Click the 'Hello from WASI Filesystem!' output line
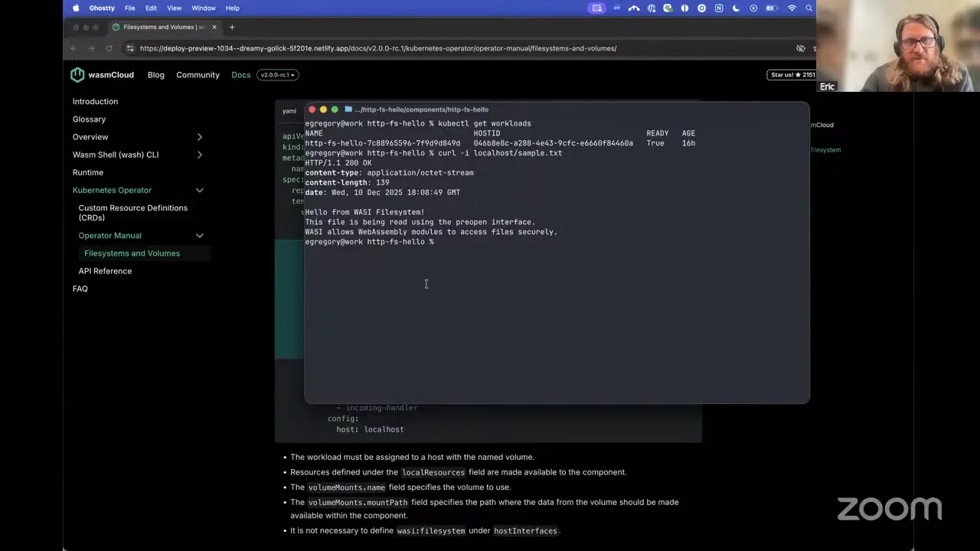 pyautogui.click(x=364, y=212)
